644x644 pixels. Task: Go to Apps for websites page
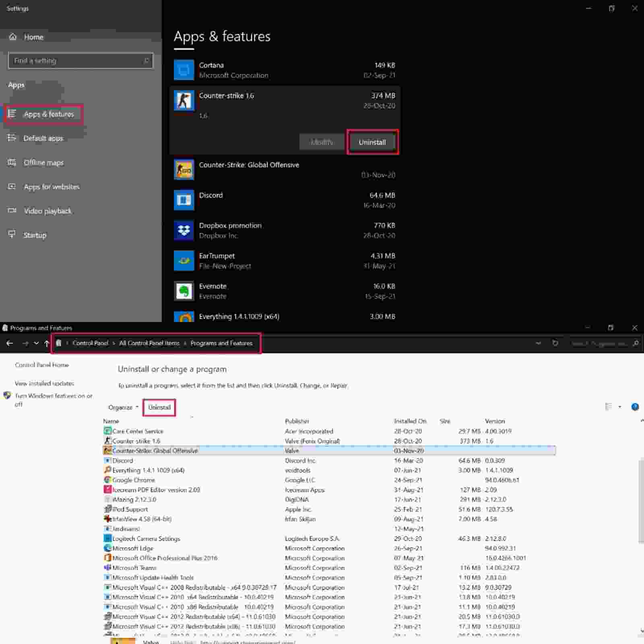coord(52,187)
